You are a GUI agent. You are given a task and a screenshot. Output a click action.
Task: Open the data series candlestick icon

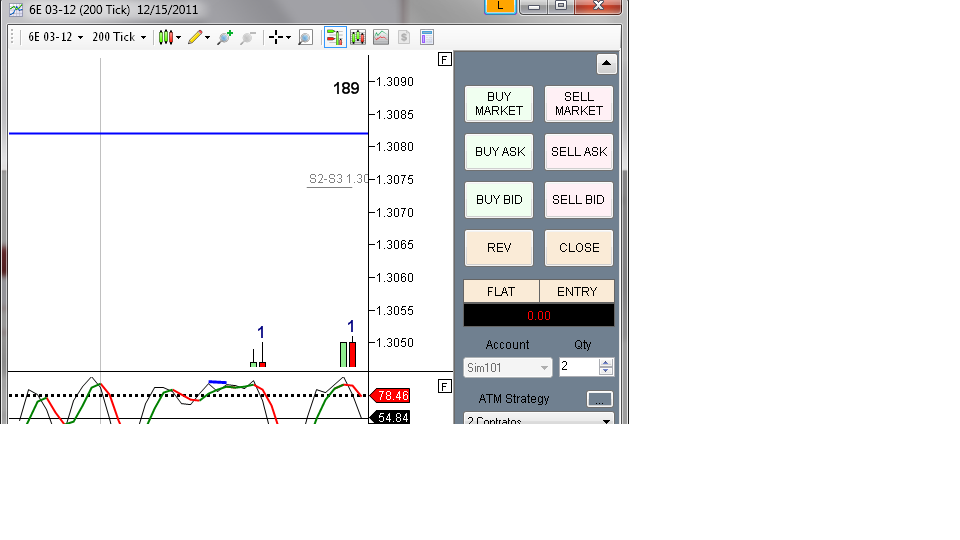click(358, 37)
